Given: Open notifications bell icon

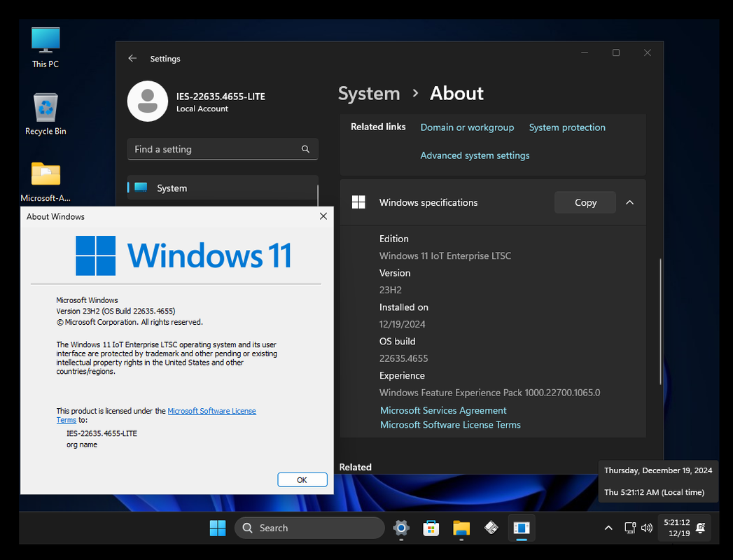Looking at the screenshot, I should (700, 528).
